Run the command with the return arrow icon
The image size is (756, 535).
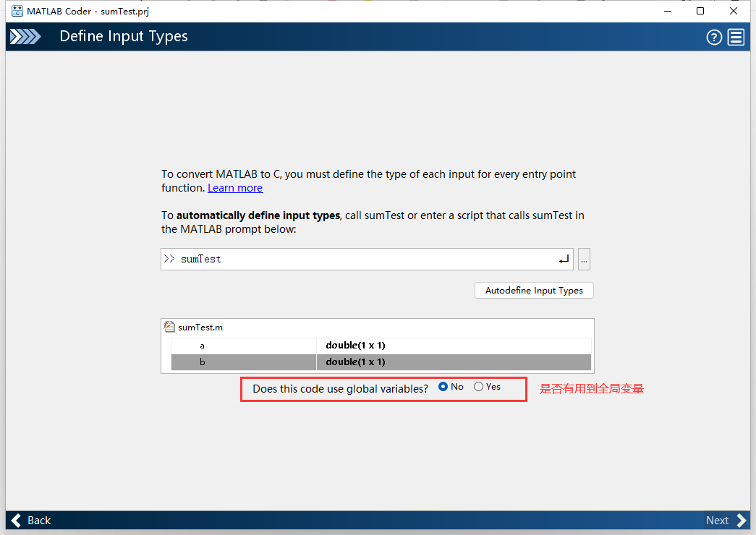(564, 260)
